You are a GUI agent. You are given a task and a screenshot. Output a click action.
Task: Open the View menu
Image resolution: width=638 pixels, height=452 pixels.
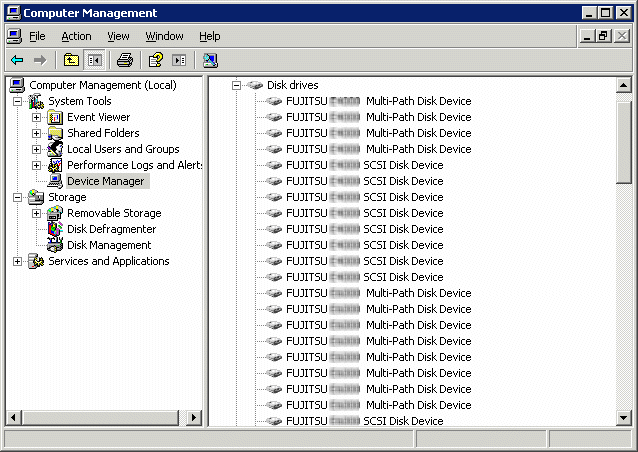coord(118,37)
